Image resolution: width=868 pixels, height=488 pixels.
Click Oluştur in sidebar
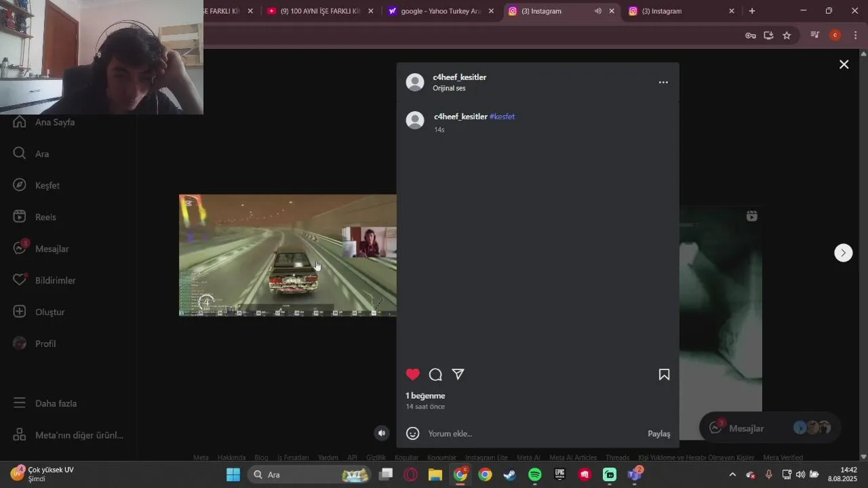click(39, 312)
